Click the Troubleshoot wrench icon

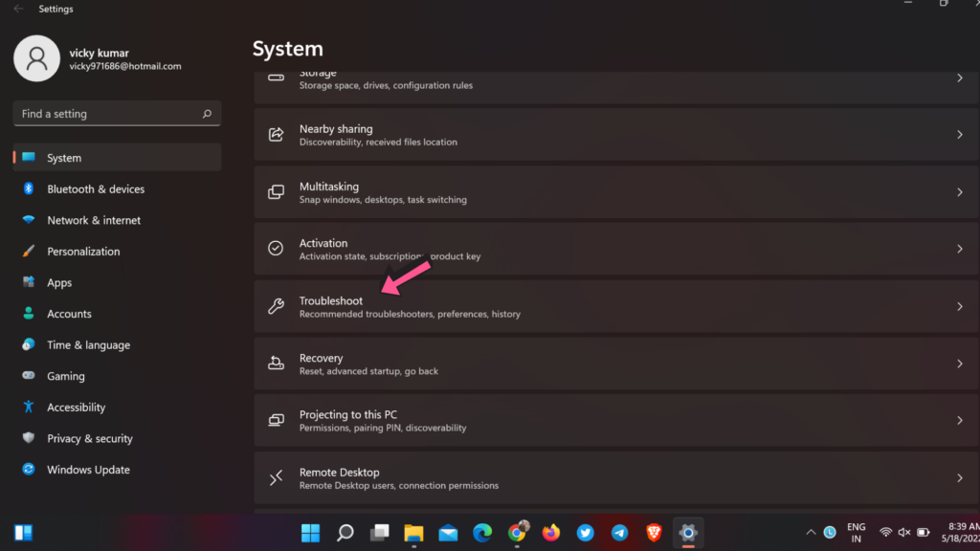click(x=277, y=305)
